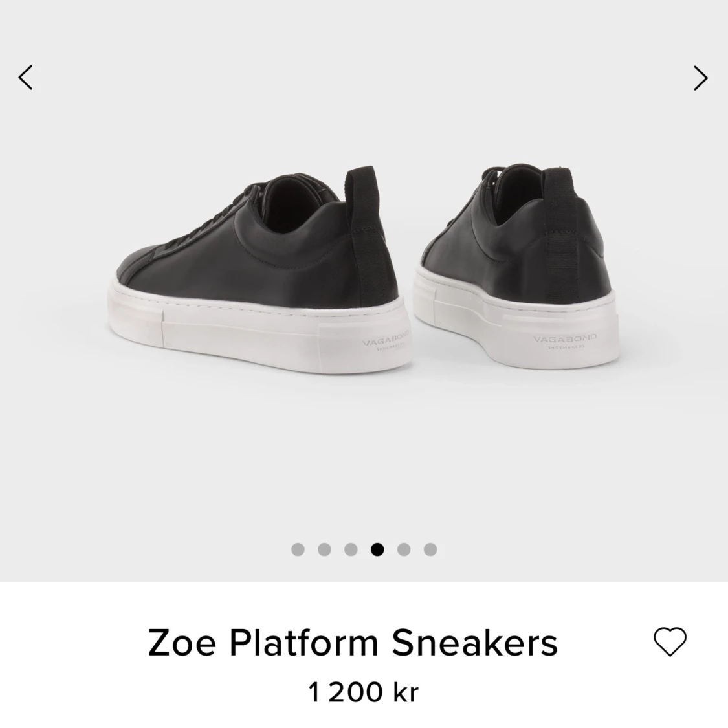728x728 pixels.
Task: Show the fifth carousel image dot
Action: tap(404, 549)
